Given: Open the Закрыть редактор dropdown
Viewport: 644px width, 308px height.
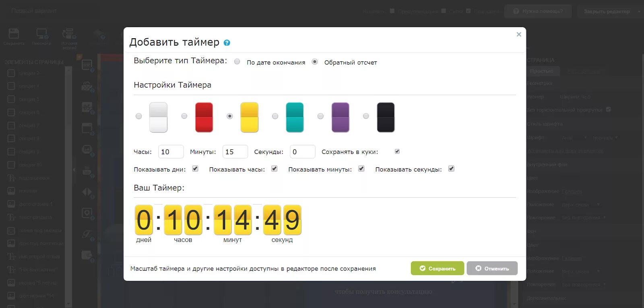Looking at the screenshot, I should pyautogui.click(x=639, y=12).
